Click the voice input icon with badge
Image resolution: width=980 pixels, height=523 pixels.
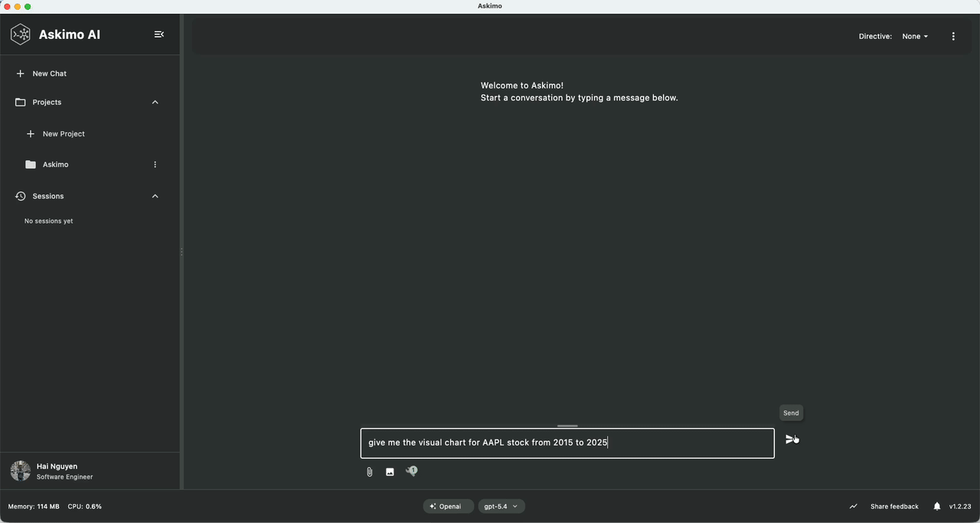[411, 471]
